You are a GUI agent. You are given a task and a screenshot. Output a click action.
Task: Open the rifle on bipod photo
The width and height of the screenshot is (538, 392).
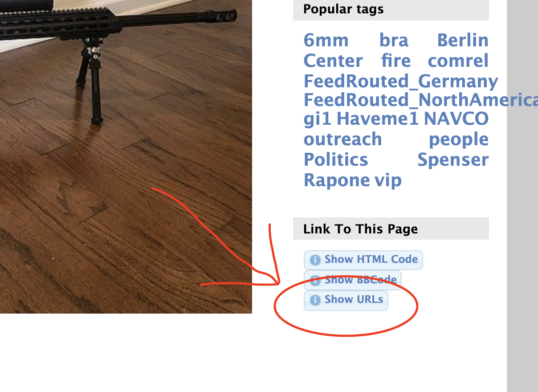126,156
